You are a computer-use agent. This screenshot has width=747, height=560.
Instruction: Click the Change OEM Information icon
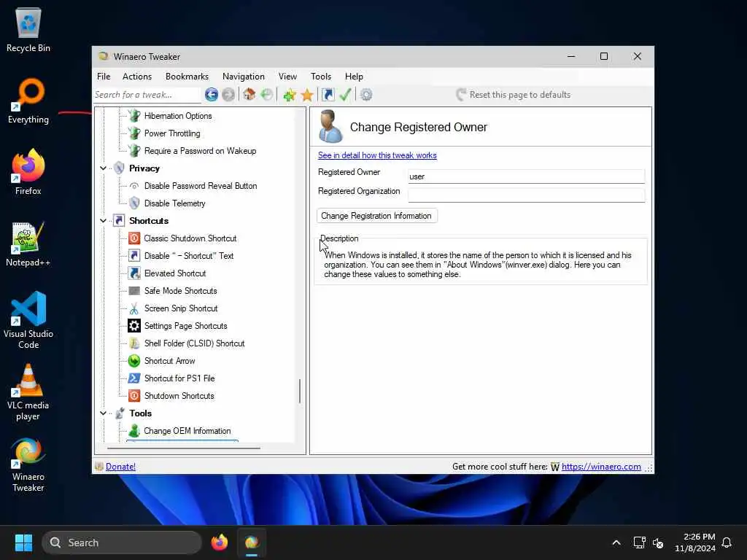click(134, 430)
